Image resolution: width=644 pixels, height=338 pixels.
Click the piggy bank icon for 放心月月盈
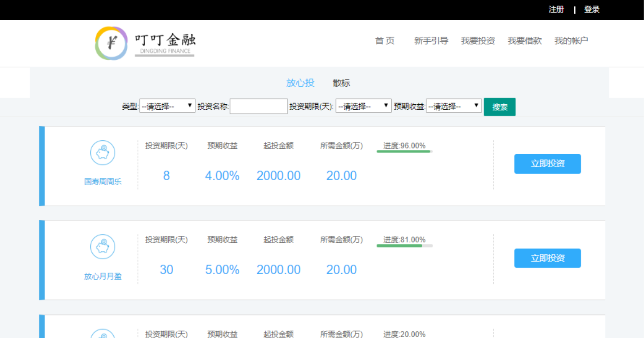click(103, 247)
